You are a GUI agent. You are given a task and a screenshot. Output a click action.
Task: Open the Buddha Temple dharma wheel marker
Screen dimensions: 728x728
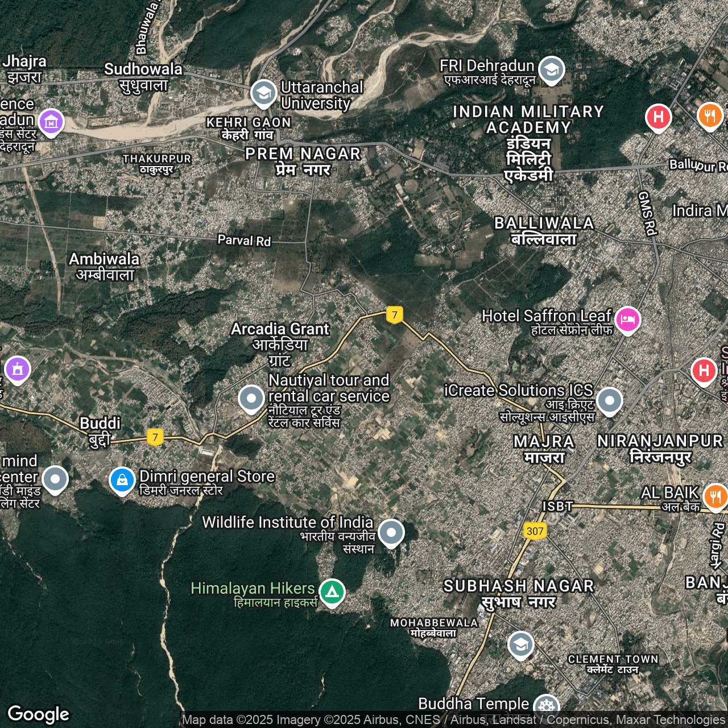pos(547,706)
